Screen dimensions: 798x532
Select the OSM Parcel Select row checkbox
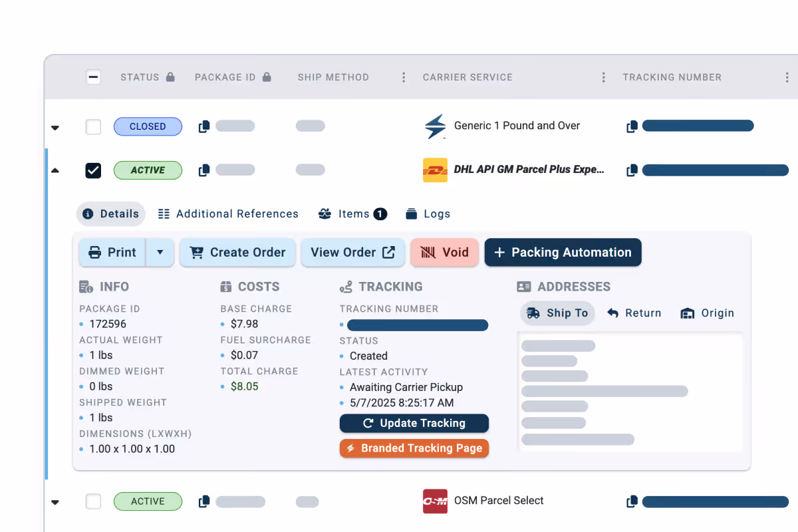point(93,501)
